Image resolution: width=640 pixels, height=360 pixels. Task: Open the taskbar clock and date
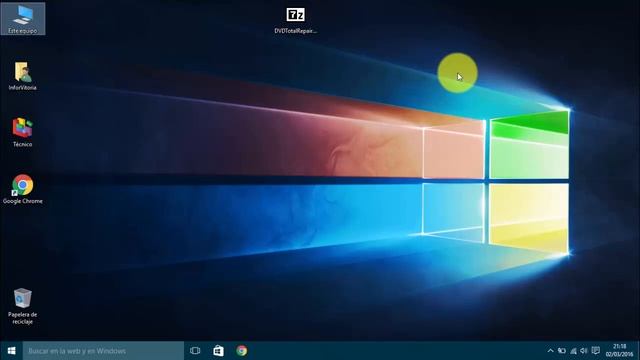point(619,351)
